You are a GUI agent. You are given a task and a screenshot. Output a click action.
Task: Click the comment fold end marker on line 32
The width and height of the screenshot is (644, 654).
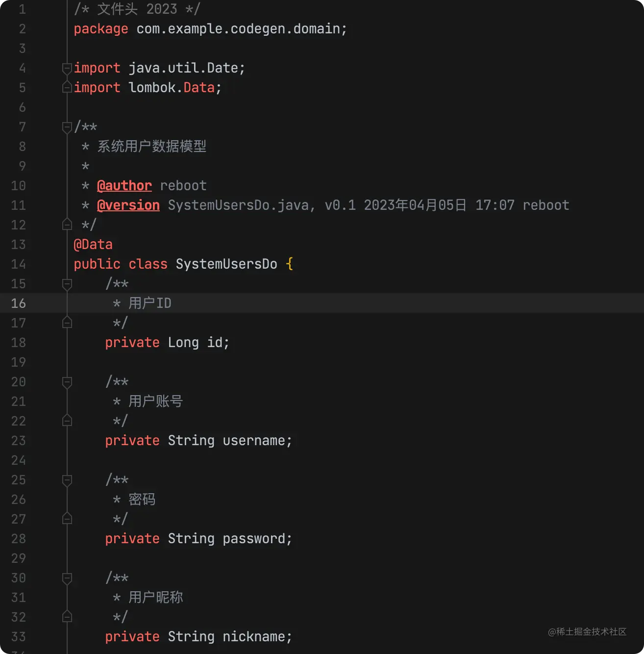pos(67,617)
